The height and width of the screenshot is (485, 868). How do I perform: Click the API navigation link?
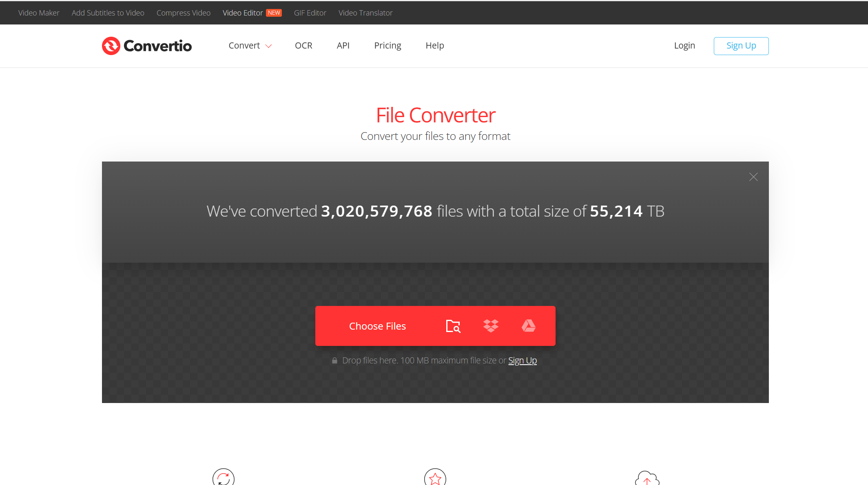point(343,45)
